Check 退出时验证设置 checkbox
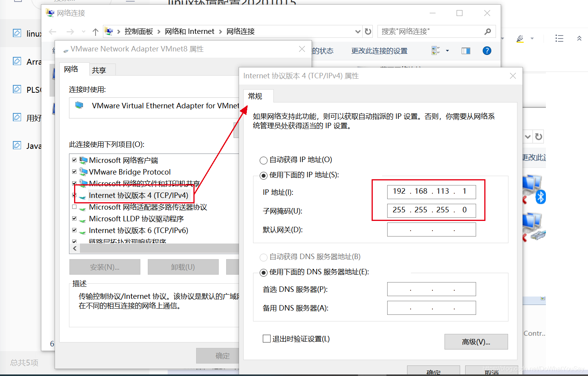 (267, 339)
